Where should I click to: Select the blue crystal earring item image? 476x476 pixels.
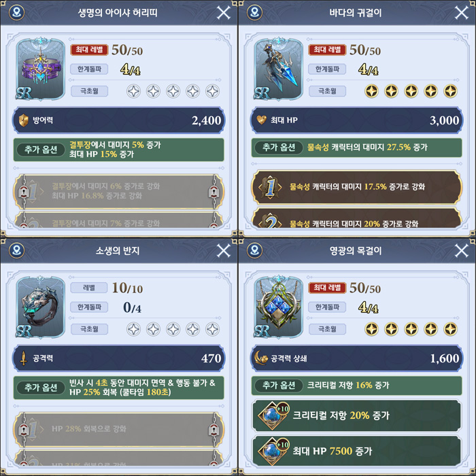pos(279,69)
